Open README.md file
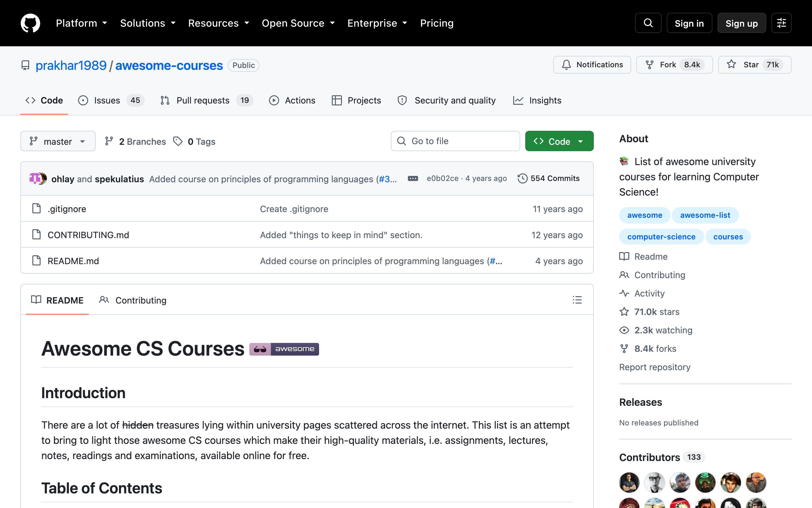 [x=73, y=261]
